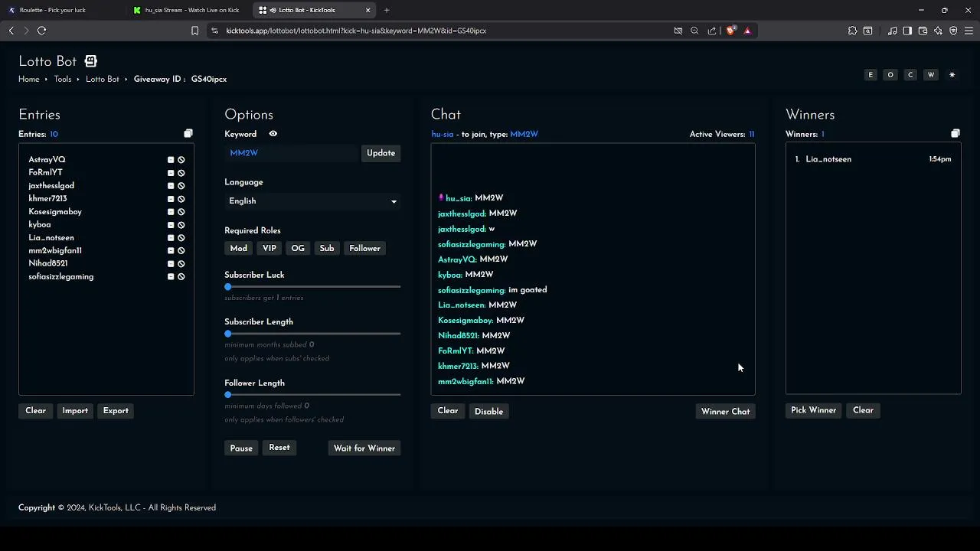
Task: Toggle the Sub required role
Action: (327, 249)
